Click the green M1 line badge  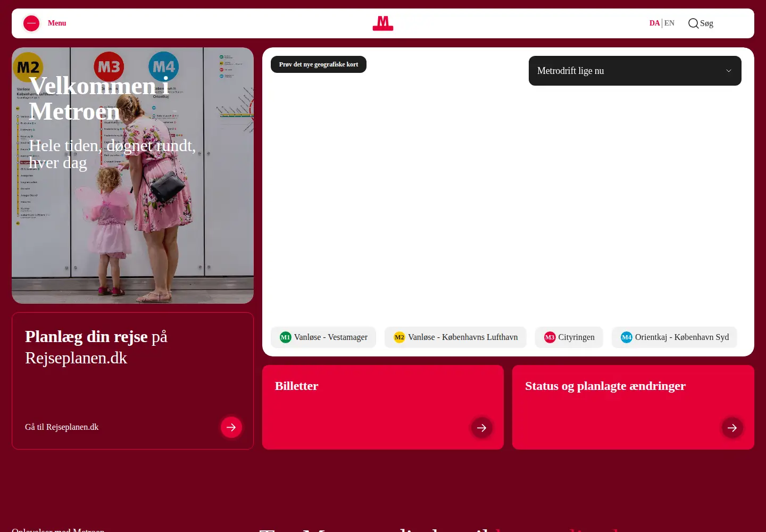[x=286, y=337]
